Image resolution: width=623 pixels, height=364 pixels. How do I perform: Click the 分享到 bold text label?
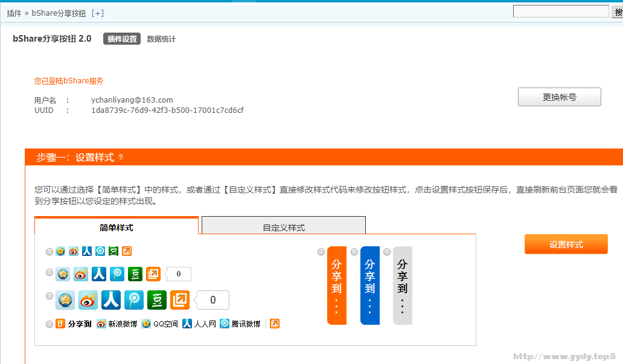[80, 324]
